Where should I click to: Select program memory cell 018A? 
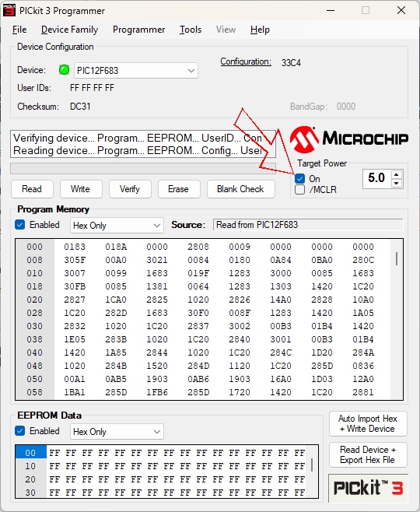(116, 247)
